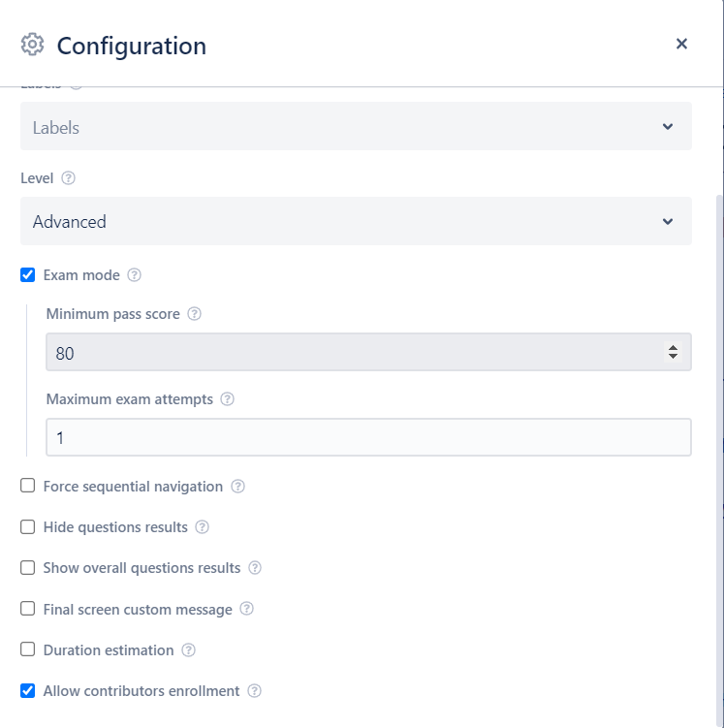Expand the Level dropdown showing Advanced
Screen dimensions: 724x728
click(356, 222)
